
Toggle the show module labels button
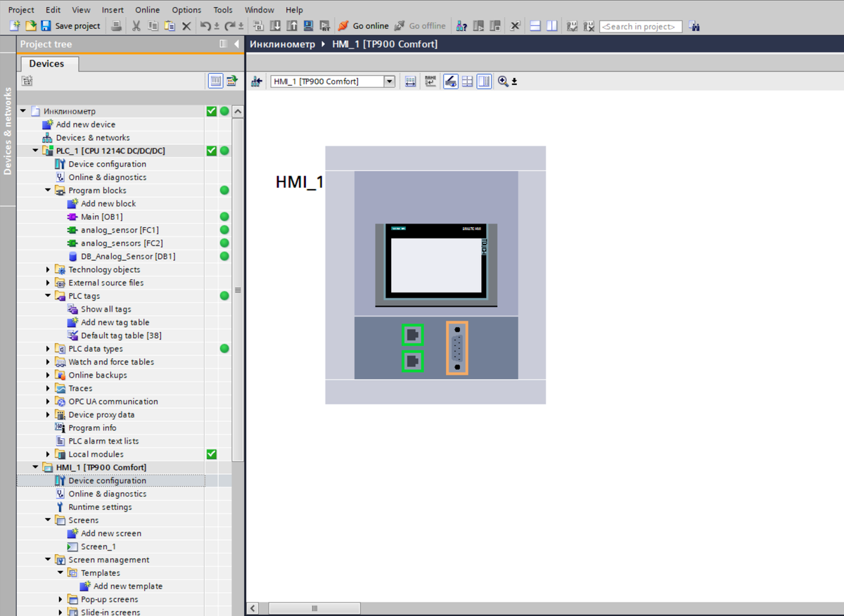(x=430, y=82)
